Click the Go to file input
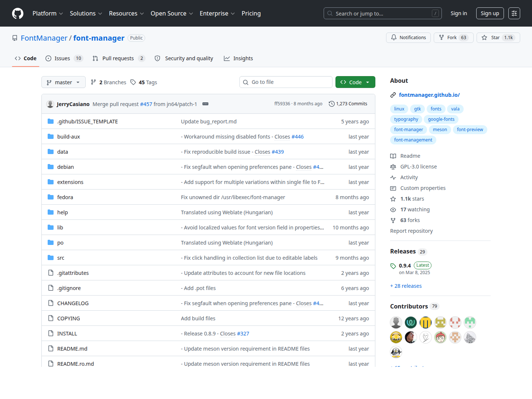 (286, 82)
